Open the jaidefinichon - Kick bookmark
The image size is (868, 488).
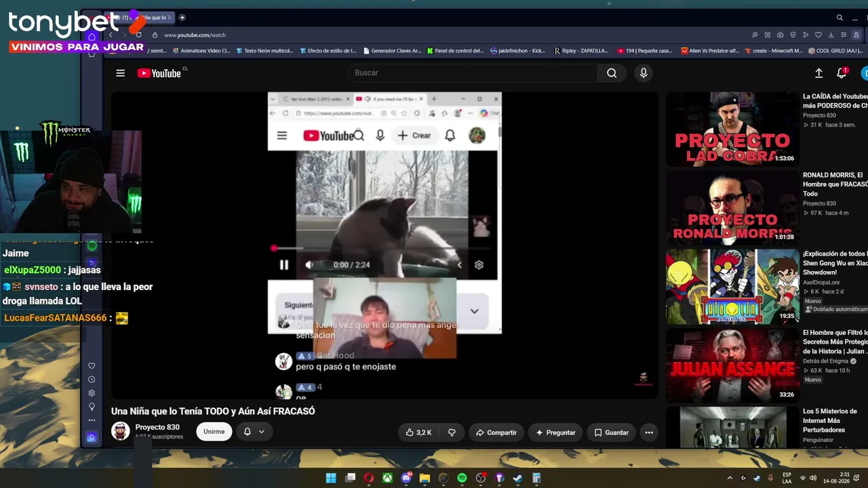[517, 51]
